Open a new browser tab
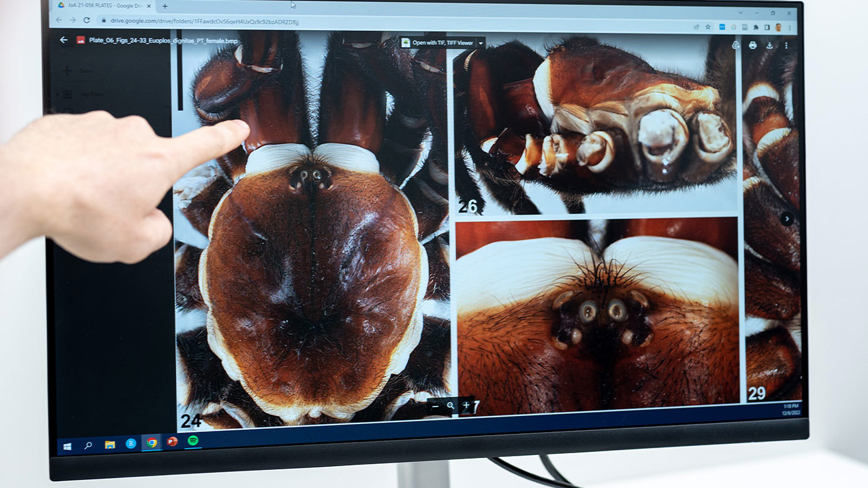Viewport: 868px width, 488px height. click(x=165, y=6)
